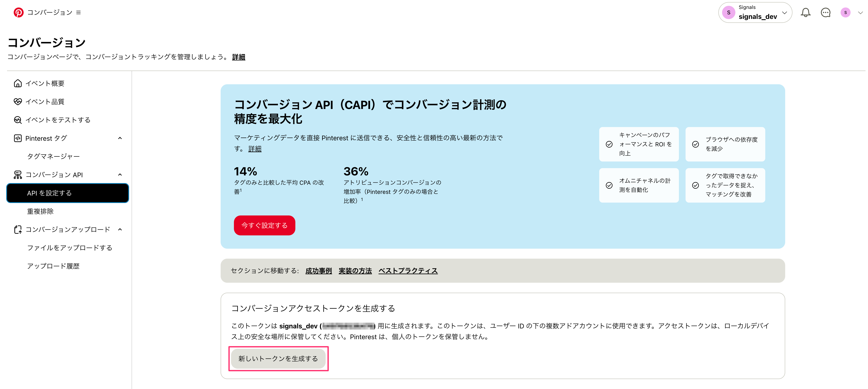Click the check icon on キャンペーン card
This screenshot has width=868, height=389.
(x=609, y=144)
